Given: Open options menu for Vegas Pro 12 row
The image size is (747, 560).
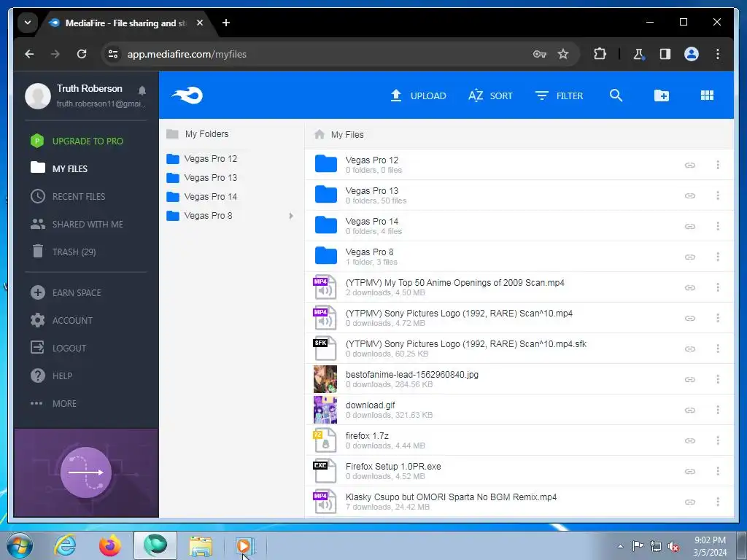Looking at the screenshot, I should point(718,165).
